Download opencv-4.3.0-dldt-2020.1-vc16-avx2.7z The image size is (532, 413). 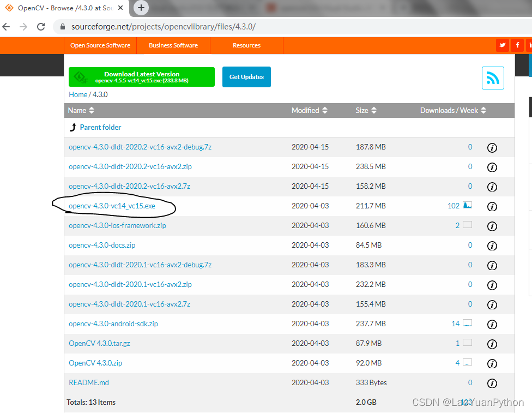click(x=129, y=304)
